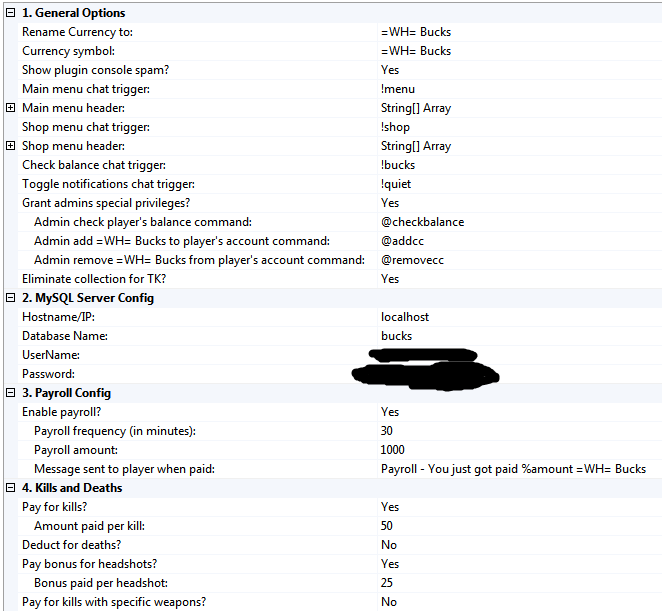Edit the Hostname/IP localhost field

[x=404, y=317]
